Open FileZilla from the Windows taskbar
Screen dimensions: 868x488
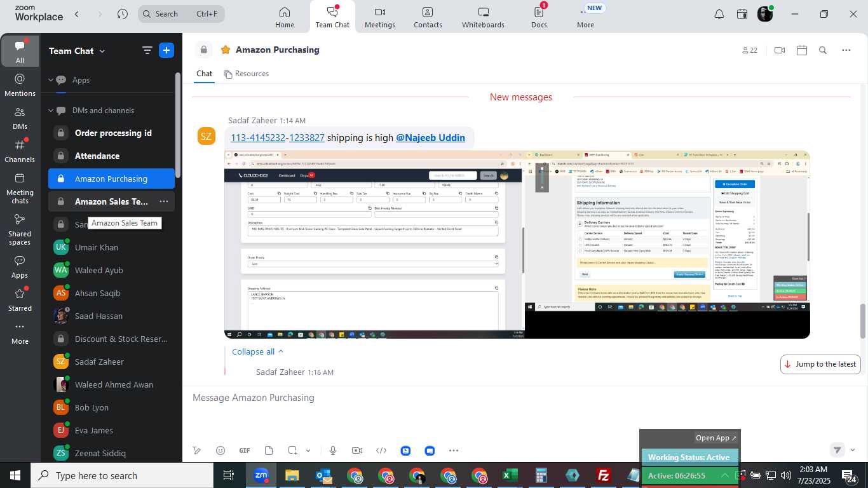pos(604,475)
